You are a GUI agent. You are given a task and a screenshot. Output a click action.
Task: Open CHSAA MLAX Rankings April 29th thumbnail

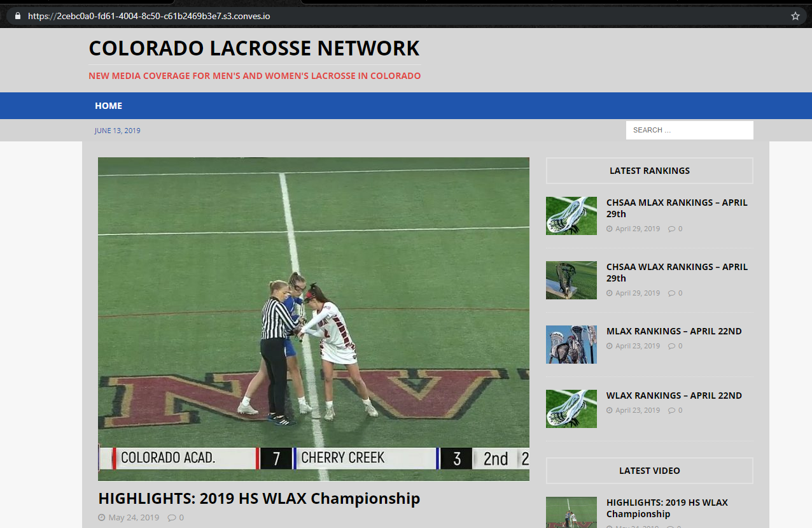tap(571, 216)
